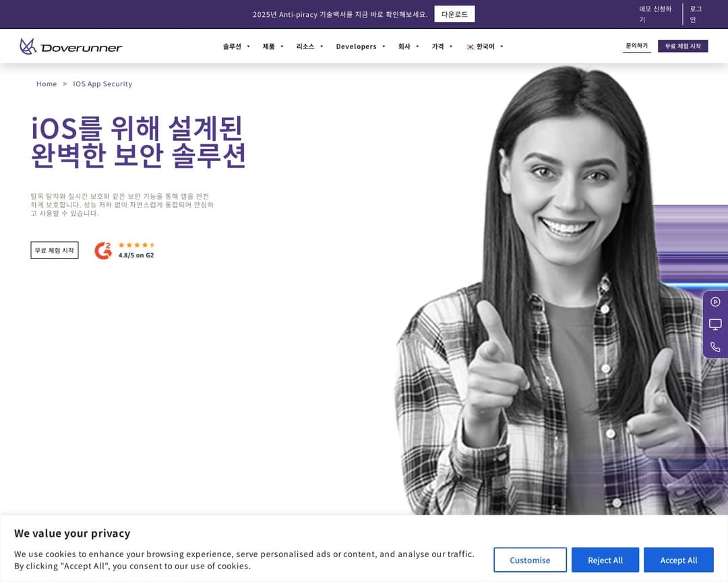Viewport: 728px width, 582px height.
Task: Open the 회사 menu
Action: coord(408,46)
